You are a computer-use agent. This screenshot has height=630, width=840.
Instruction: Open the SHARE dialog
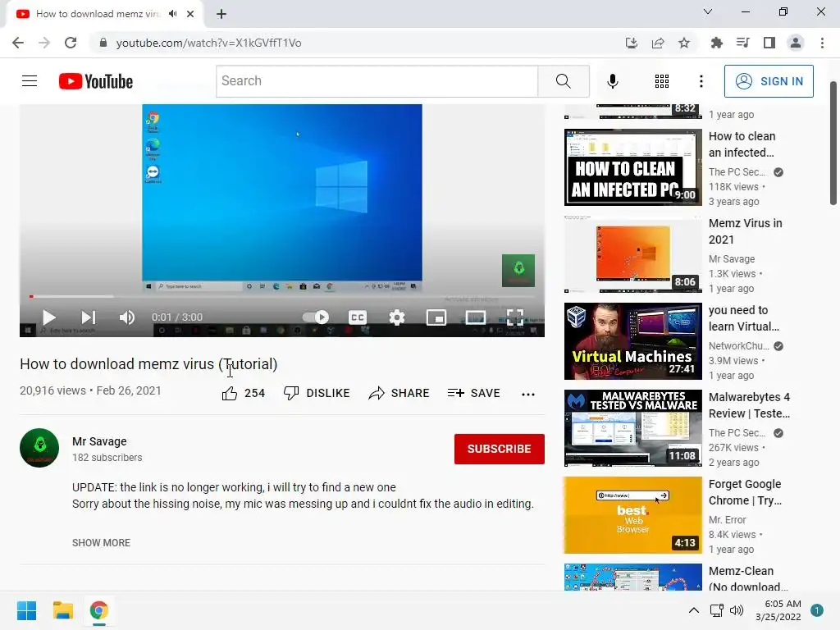pyautogui.click(x=399, y=393)
